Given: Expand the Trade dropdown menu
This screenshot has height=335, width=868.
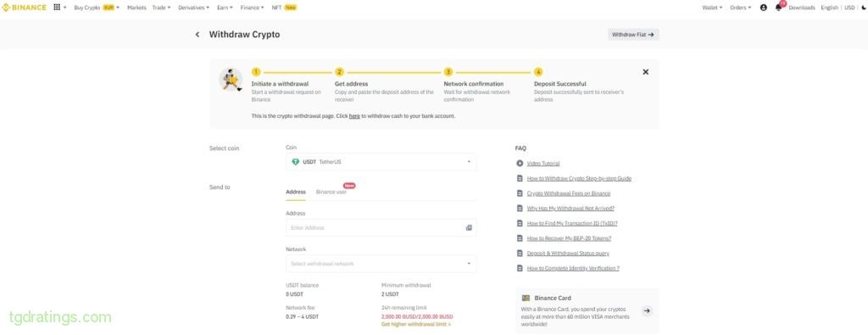Looking at the screenshot, I should point(161,8).
